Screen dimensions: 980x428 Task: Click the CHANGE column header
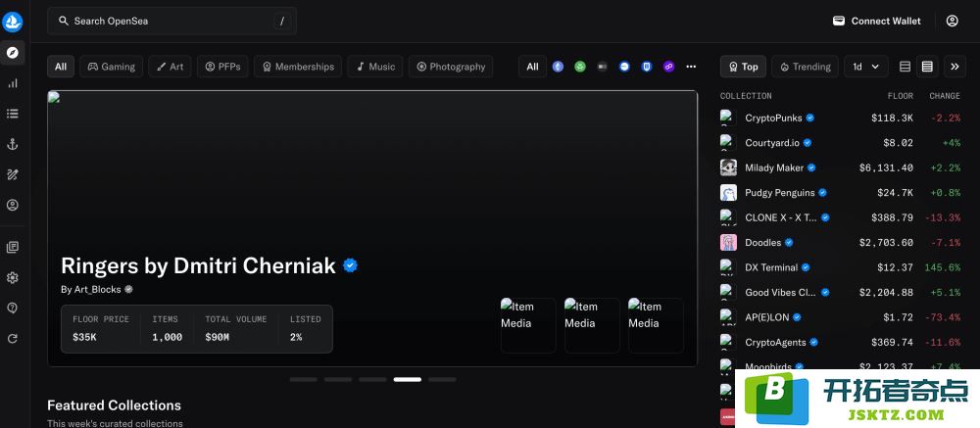pos(945,96)
